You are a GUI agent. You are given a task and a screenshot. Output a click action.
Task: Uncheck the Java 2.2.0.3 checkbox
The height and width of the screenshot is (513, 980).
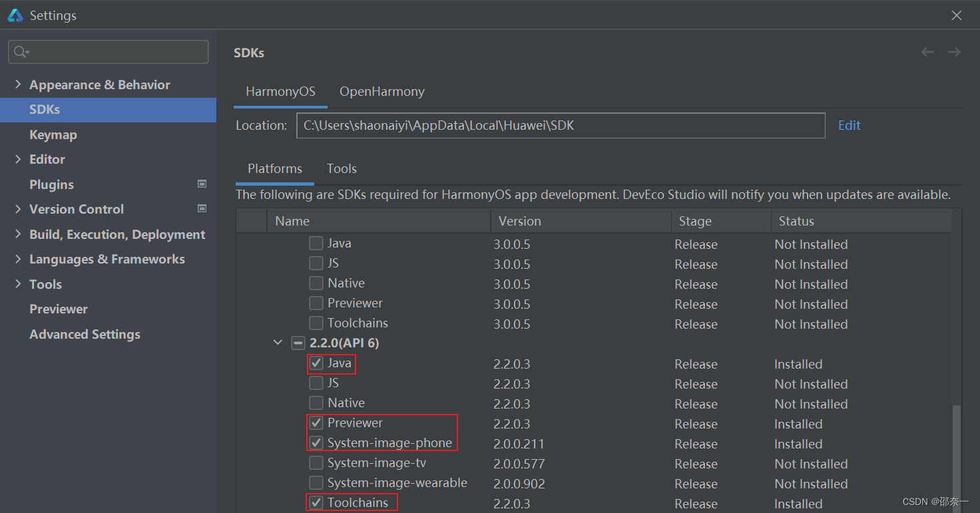[x=316, y=363]
